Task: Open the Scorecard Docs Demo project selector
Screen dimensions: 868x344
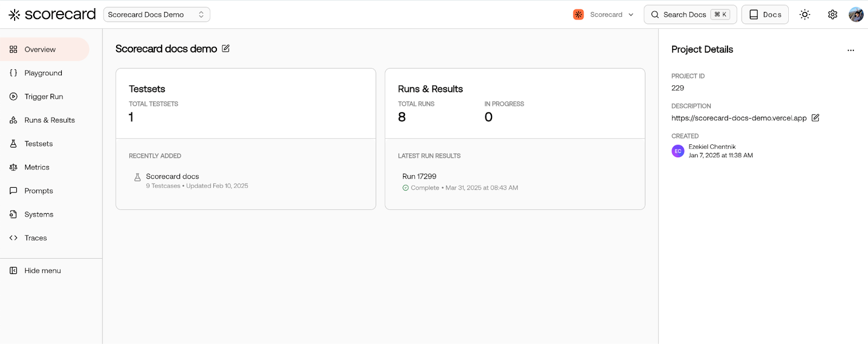Action: [x=157, y=15]
